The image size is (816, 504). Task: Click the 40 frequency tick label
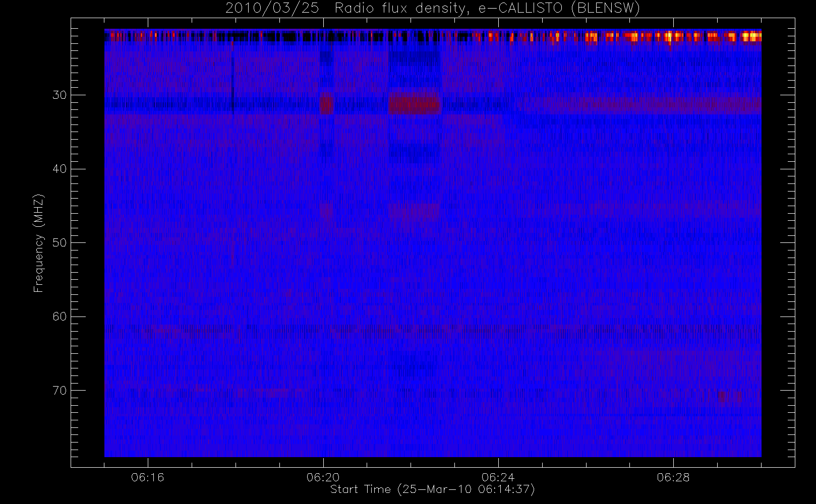tap(60, 169)
